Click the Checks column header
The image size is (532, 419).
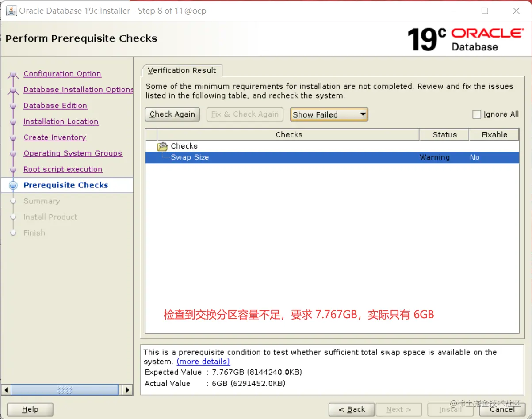pos(288,135)
